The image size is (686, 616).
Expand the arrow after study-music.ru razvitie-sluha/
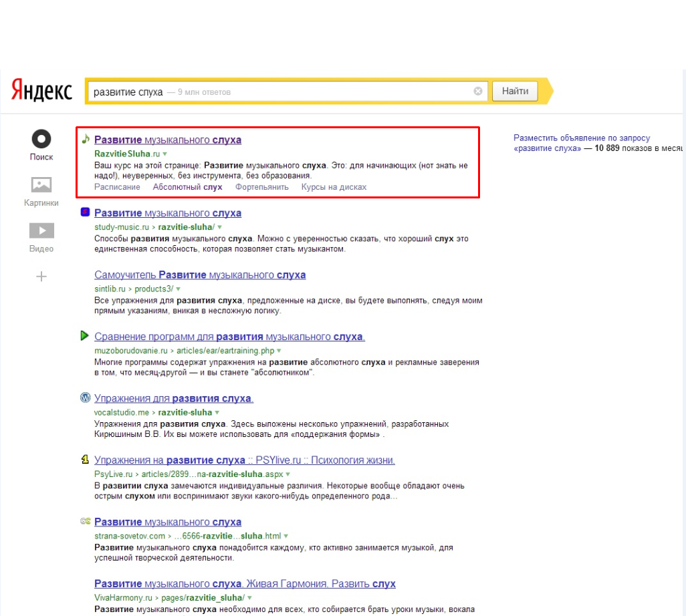(219, 227)
